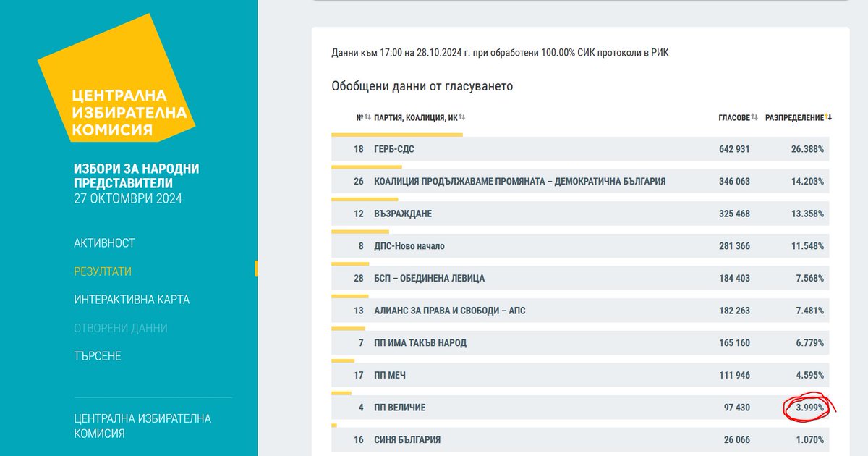Click votes value 325 468

point(733,214)
